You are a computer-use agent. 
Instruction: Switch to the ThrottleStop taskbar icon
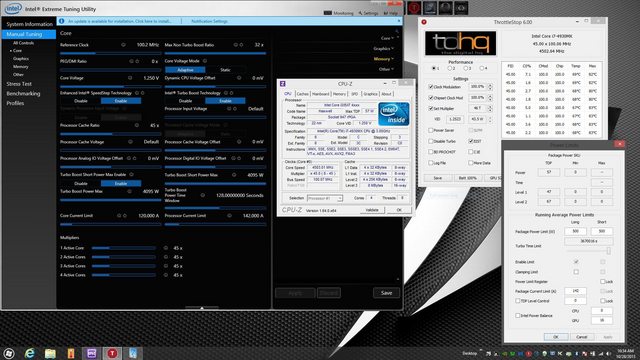[112, 353]
